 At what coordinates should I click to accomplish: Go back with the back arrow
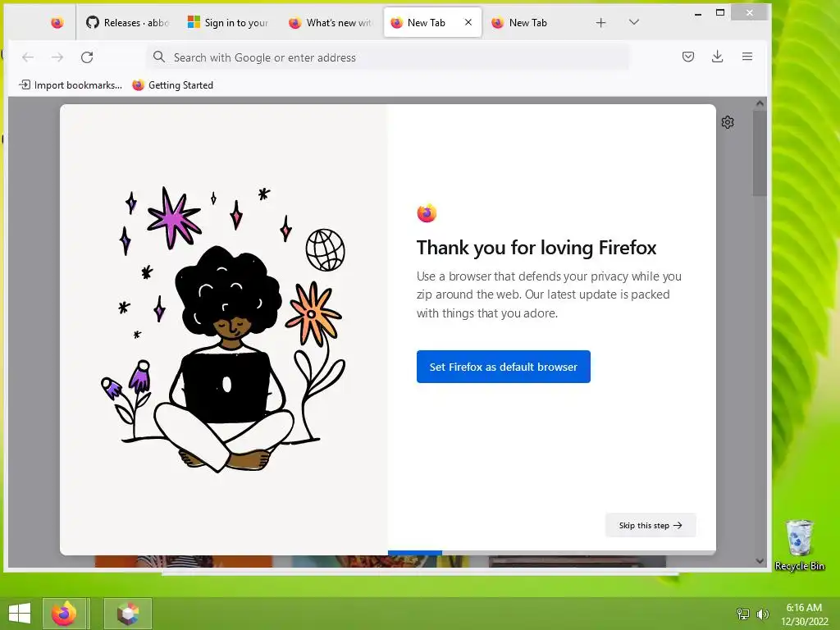point(28,57)
